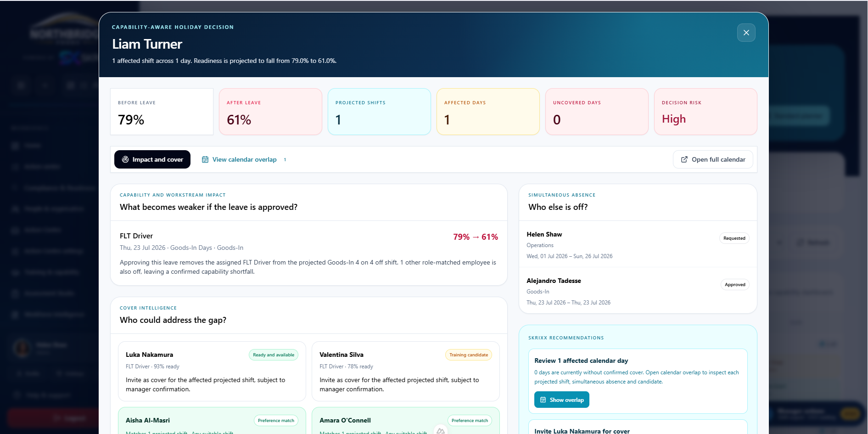Select the After Leave 61% card
The image size is (868, 434).
pos(270,112)
